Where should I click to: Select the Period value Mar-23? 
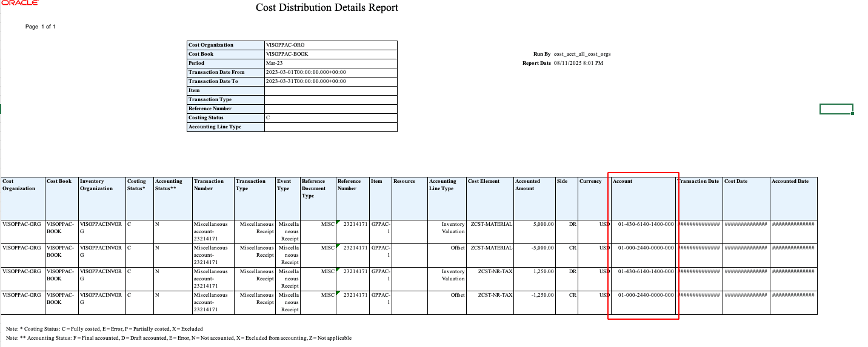pyautogui.click(x=331, y=63)
